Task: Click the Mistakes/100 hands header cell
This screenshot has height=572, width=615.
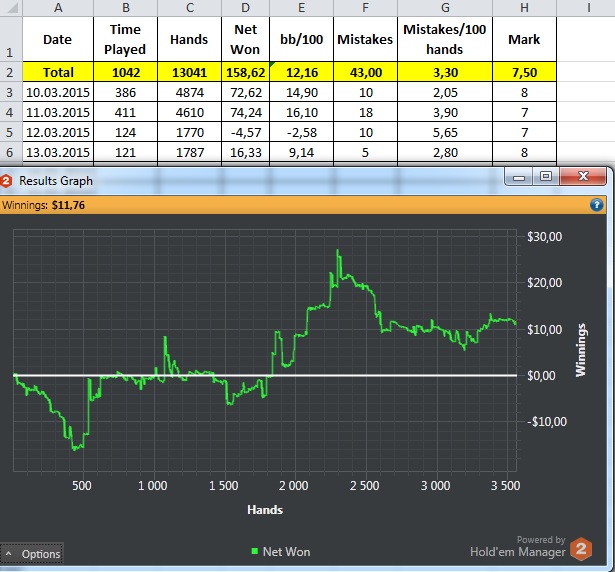Action: click(x=445, y=39)
